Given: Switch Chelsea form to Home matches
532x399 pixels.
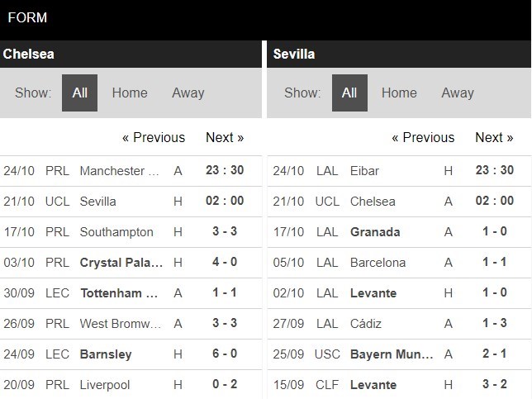Looking at the screenshot, I should pyautogui.click(x=130, y=93).
